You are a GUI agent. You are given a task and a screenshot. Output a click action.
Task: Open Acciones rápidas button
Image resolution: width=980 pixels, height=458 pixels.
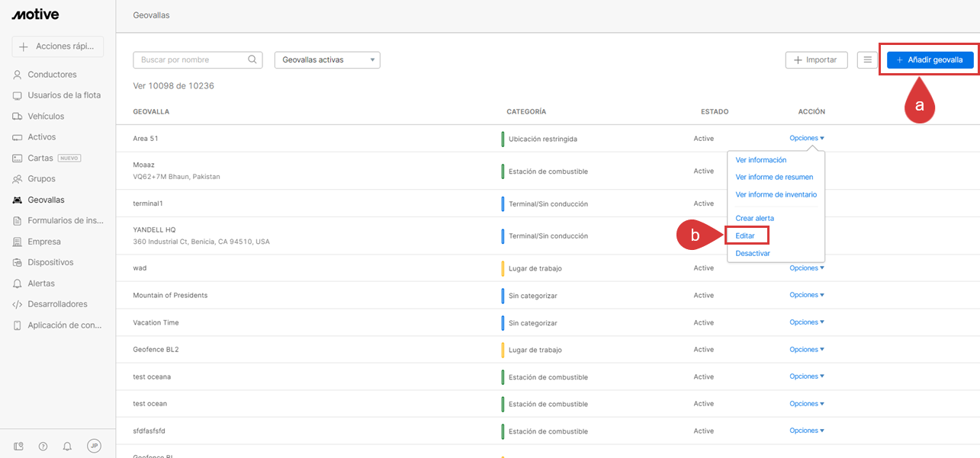(58, 46)
